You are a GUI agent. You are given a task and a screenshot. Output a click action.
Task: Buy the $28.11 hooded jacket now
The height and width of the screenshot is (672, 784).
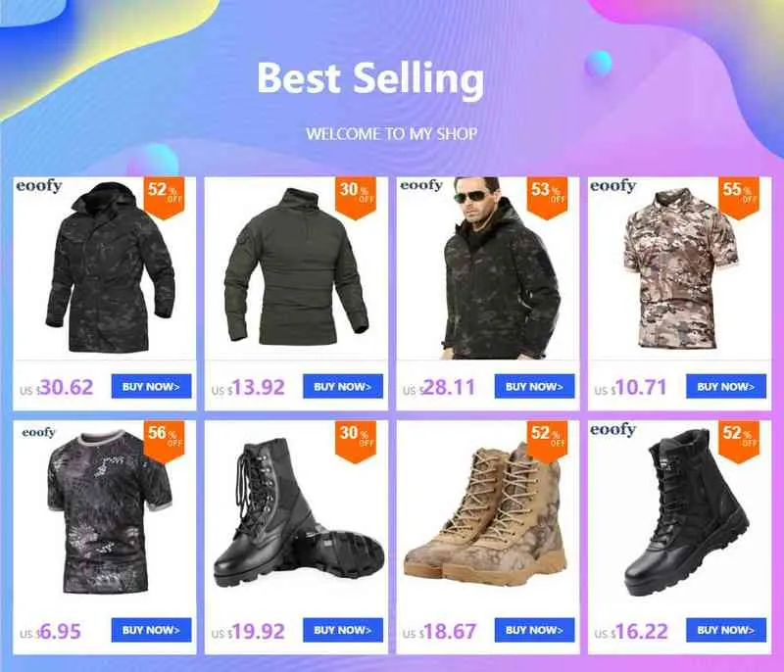point(534,386)
